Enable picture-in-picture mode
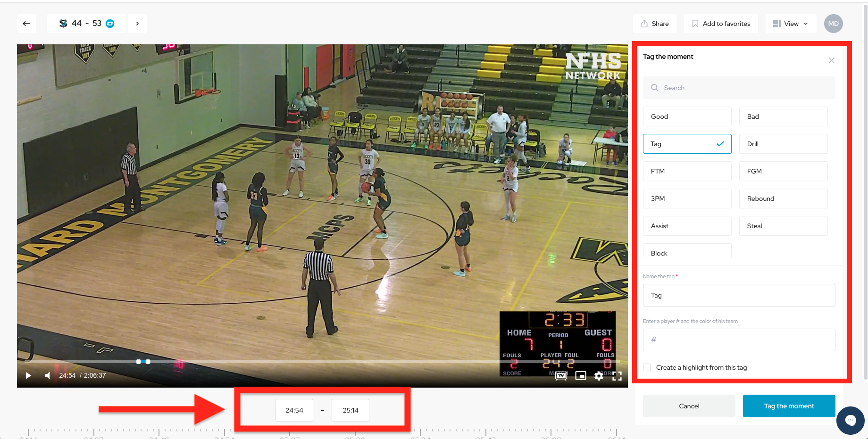Image resolution: width=868 pixels, height=439 pixels. pyautogui.click(x=581, y=376)
